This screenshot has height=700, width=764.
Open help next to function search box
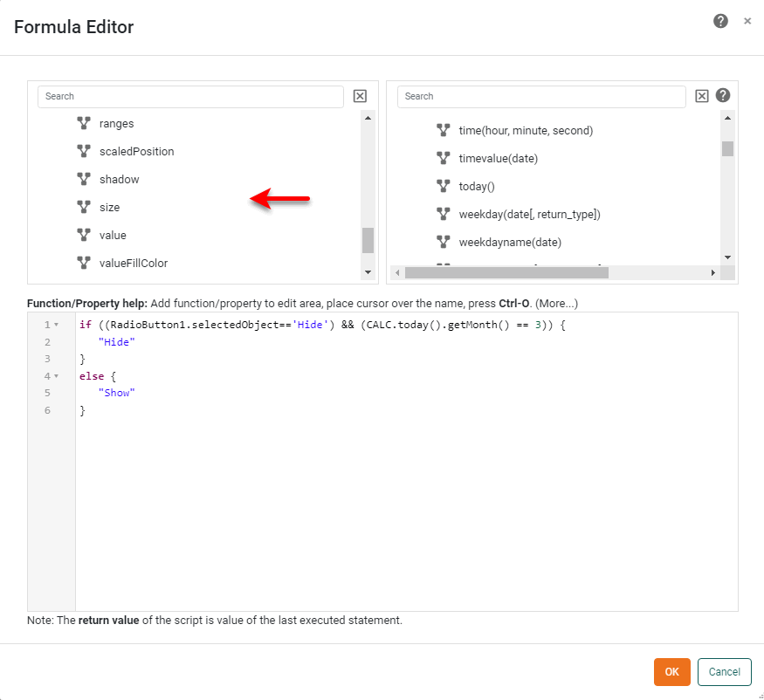tap(723, 95)
